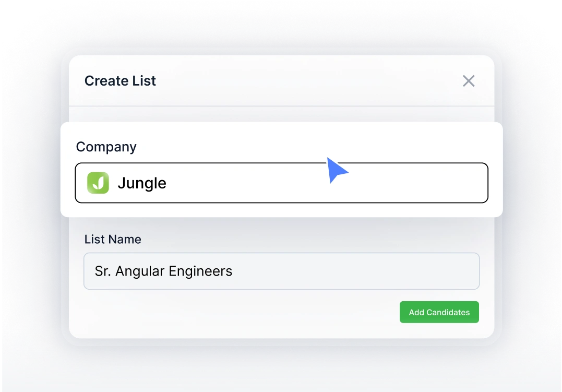This screenshot has height=392, width=562.
Task: Click the word List in dialog title
Action: point(144,81)
